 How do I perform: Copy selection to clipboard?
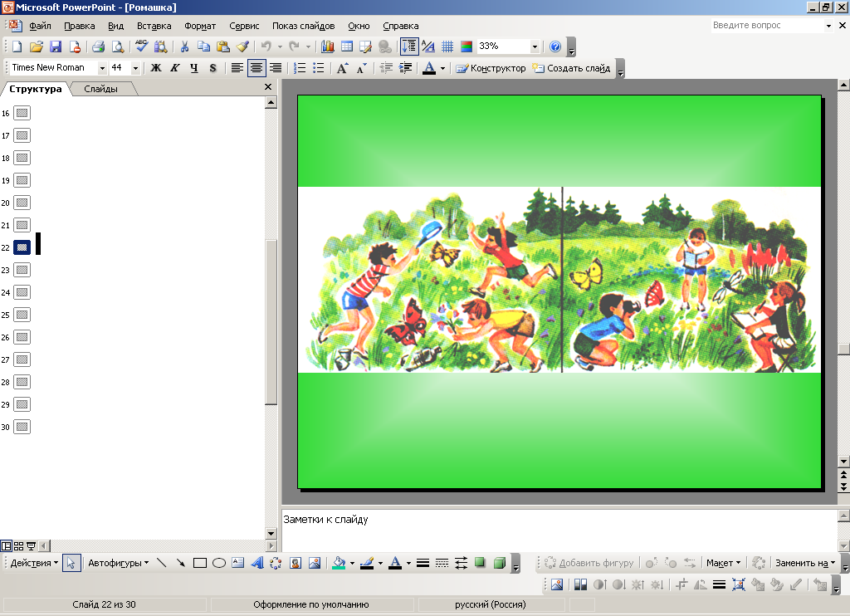tap(203, 46)
